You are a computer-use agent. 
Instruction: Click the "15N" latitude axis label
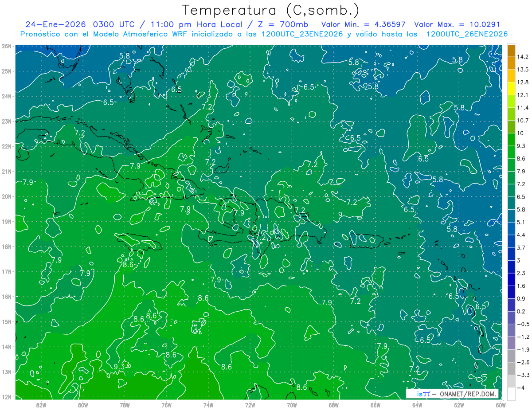pos(7,321)
